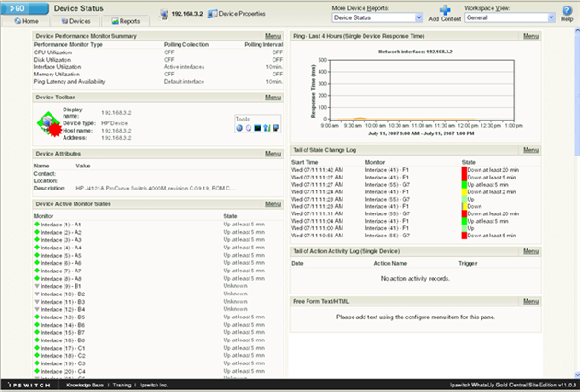Click the 'HP J4121A ProCurve Switch' description value
This screenshot has height=392, width=580.
[156, 189]
